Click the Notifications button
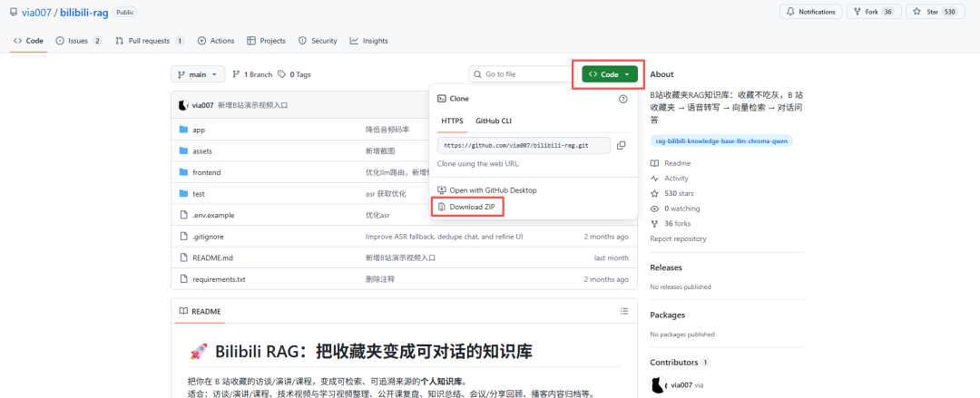Image resolution: width=980 pixels, height=398 pixels. (x=810, y=12)
